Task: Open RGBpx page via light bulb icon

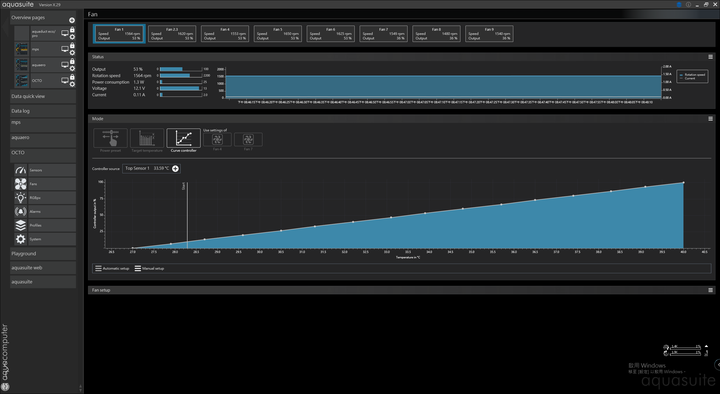Action: (21, 198)
